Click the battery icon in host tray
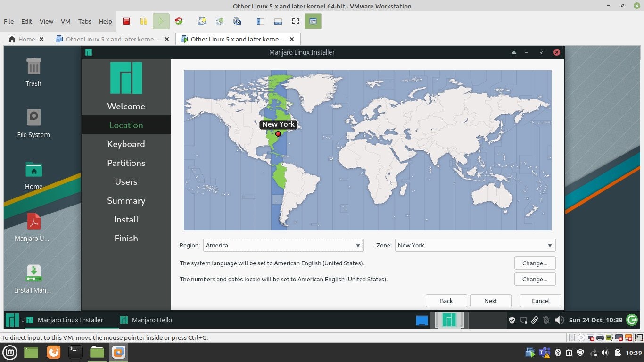 [x=618, y=353]
